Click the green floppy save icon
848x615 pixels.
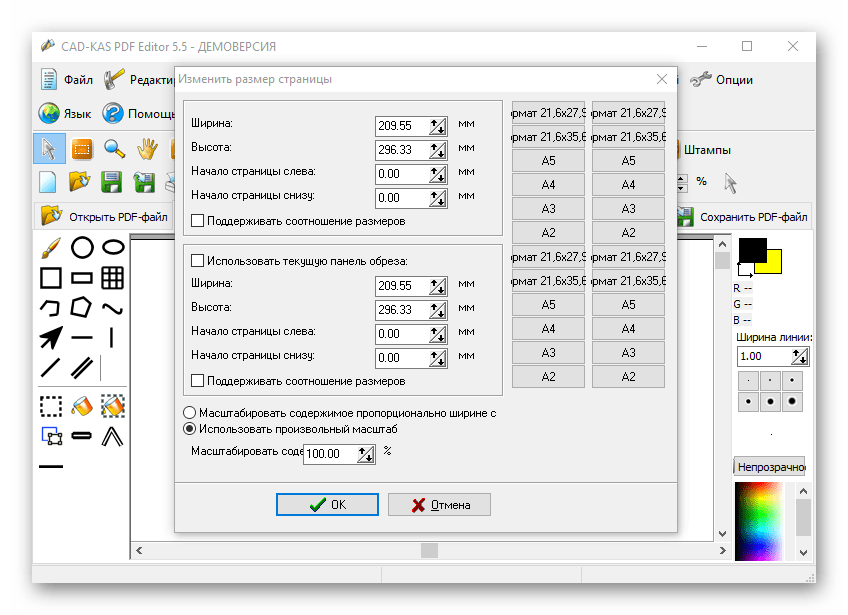[x=111, y=182]
